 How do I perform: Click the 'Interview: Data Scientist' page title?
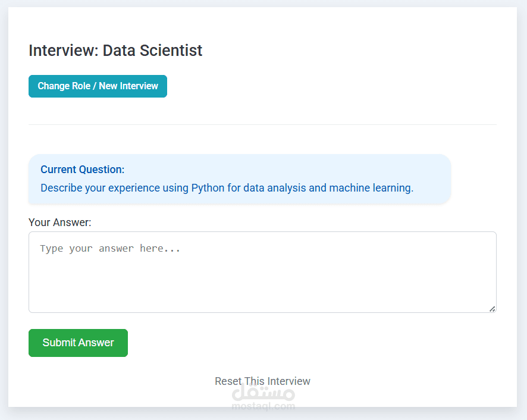[x=115, y=51]
